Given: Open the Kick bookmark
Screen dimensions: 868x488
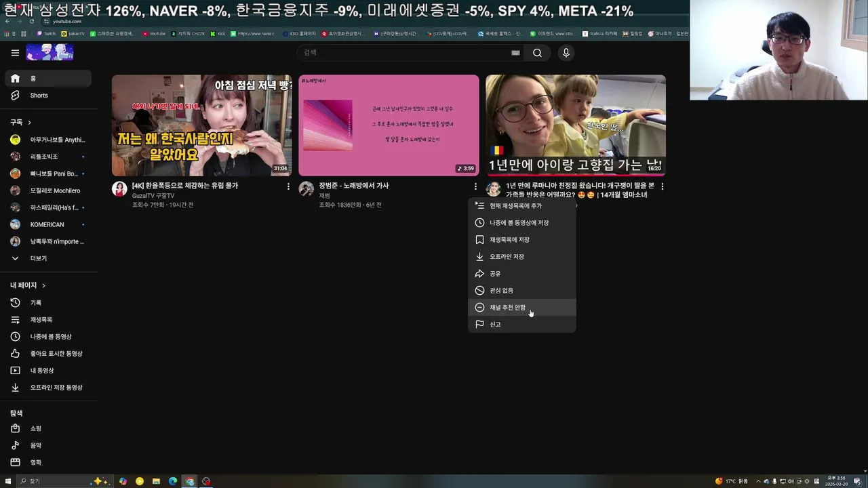Looking at the screenshot, I should click(218, 33).
